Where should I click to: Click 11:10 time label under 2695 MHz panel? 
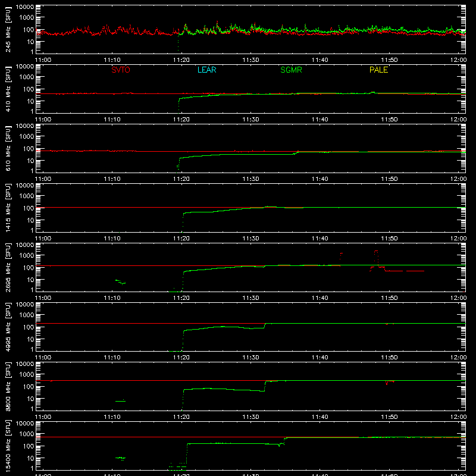click(x=112, y=298)
